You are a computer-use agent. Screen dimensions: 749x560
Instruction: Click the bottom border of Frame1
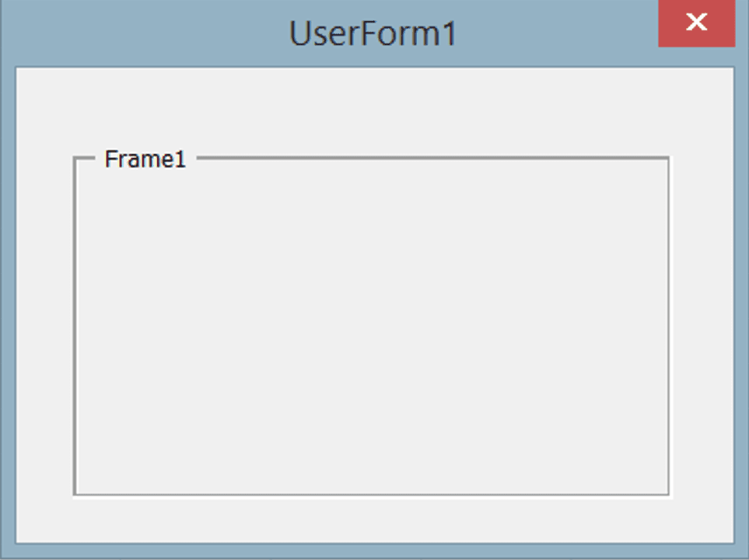372,495
